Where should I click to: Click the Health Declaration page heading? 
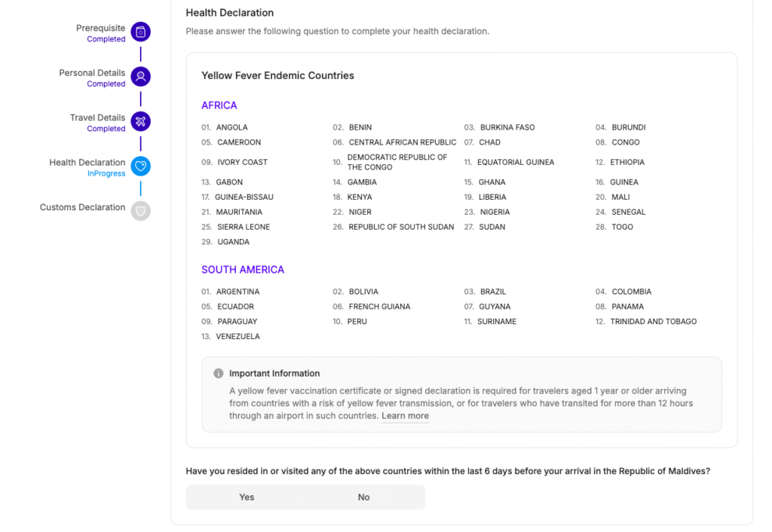[x=230, y=13]
